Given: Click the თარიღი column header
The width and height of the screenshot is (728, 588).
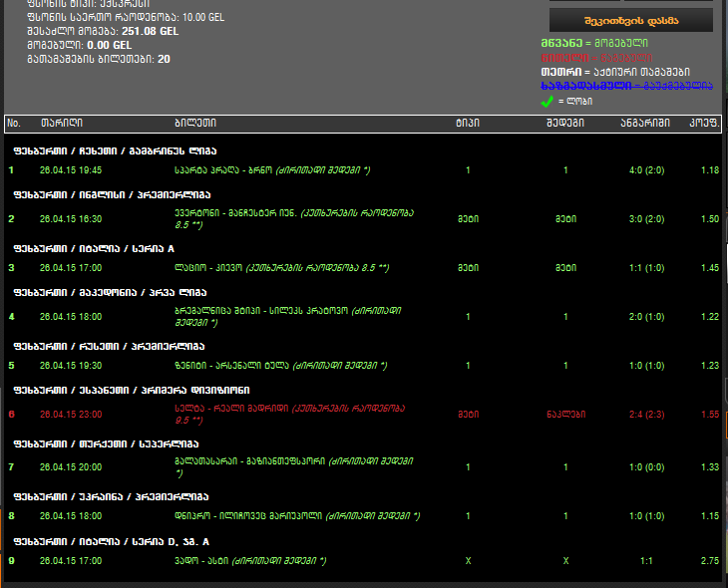Looking at the screenshot, I should pos(62,124).
